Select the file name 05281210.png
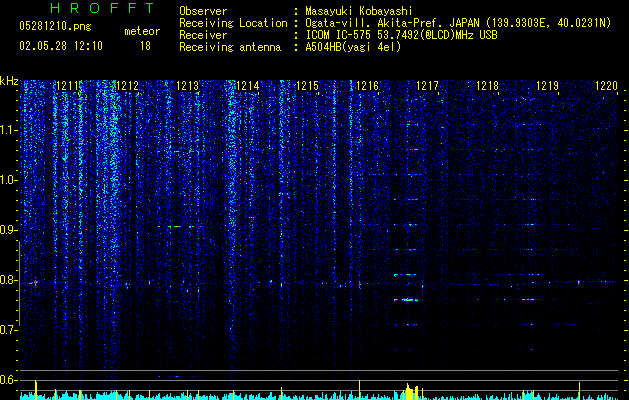Image resolution: width=629 pixels, height=400 pixels. coord(55,27)
